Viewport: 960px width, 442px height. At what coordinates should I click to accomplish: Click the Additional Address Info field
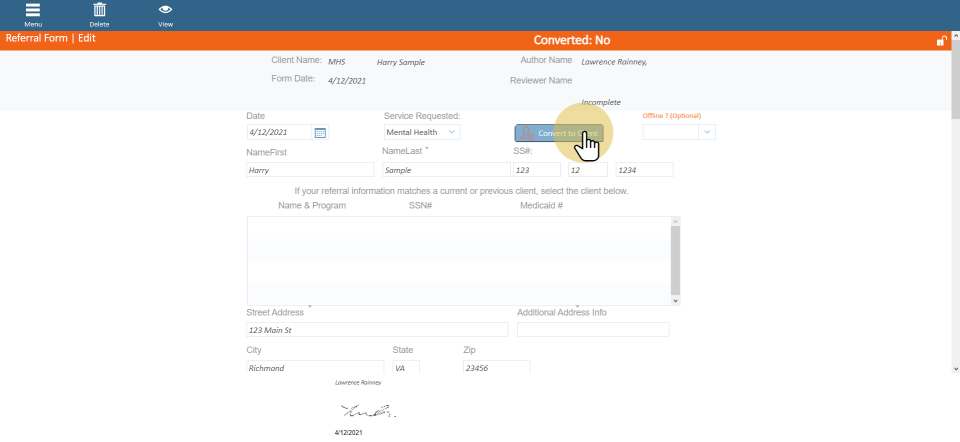(593, 330)
